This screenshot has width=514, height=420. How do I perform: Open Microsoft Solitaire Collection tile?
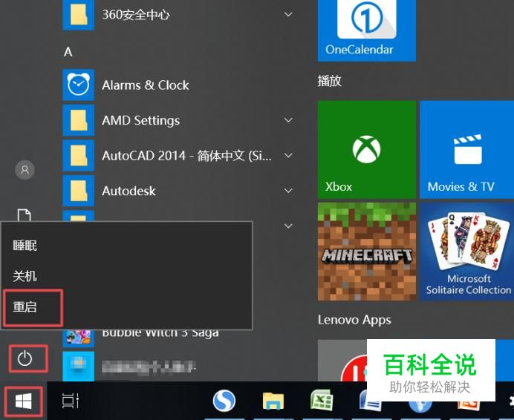click(466, 252)
